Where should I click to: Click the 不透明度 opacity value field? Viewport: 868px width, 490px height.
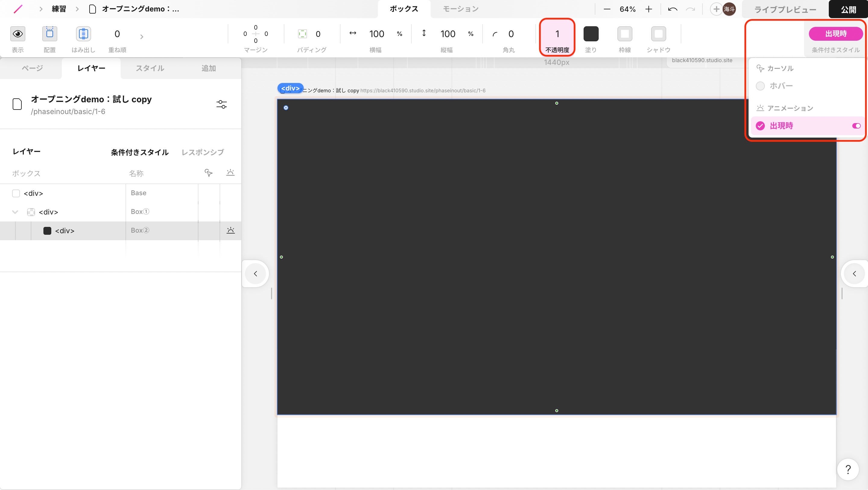point(557,34)
